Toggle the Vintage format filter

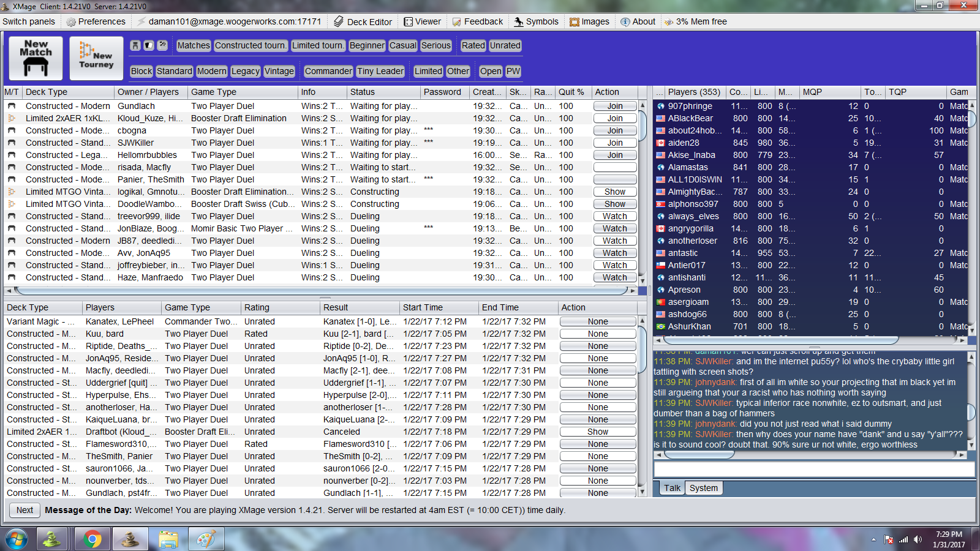tap(279, 71)
